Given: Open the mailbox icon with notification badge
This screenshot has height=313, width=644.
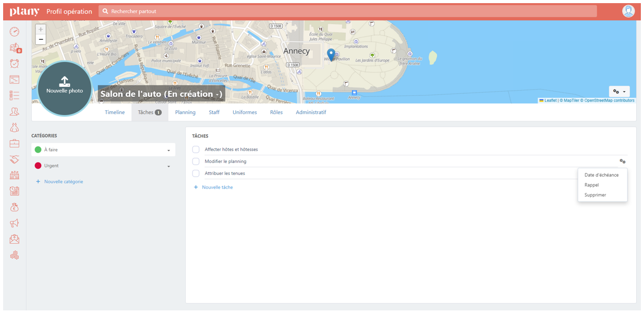Looking at the screenshot, I should point(15,48).
